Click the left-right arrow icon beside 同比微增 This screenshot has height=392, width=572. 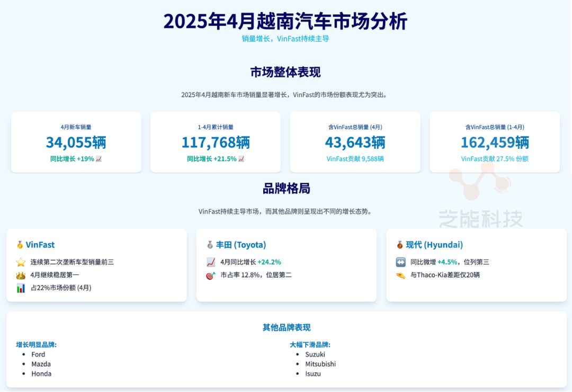point(400,262)
